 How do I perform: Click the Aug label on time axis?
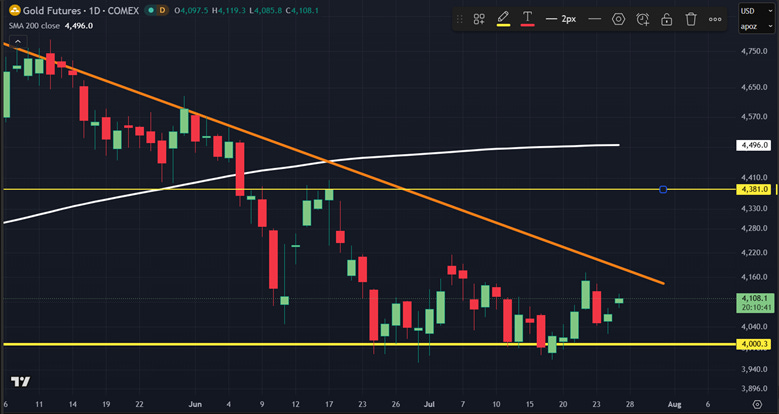[674, 405]
